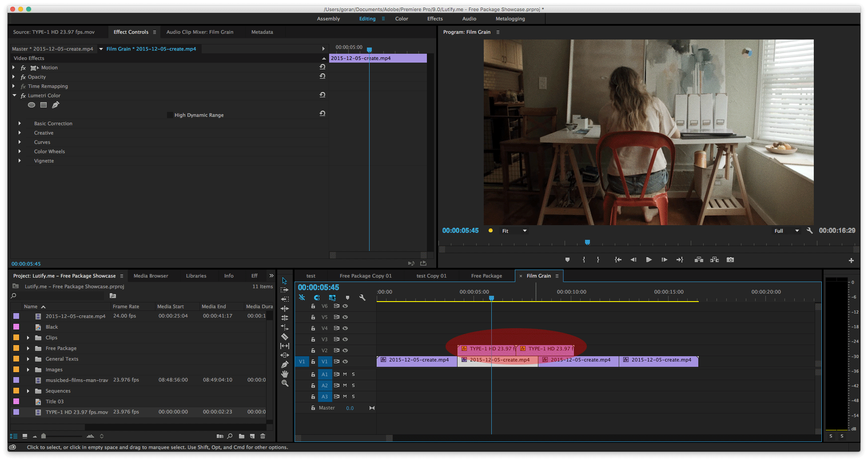
Task: Select the Pen tool in tools panel
Action: [285, 365]
